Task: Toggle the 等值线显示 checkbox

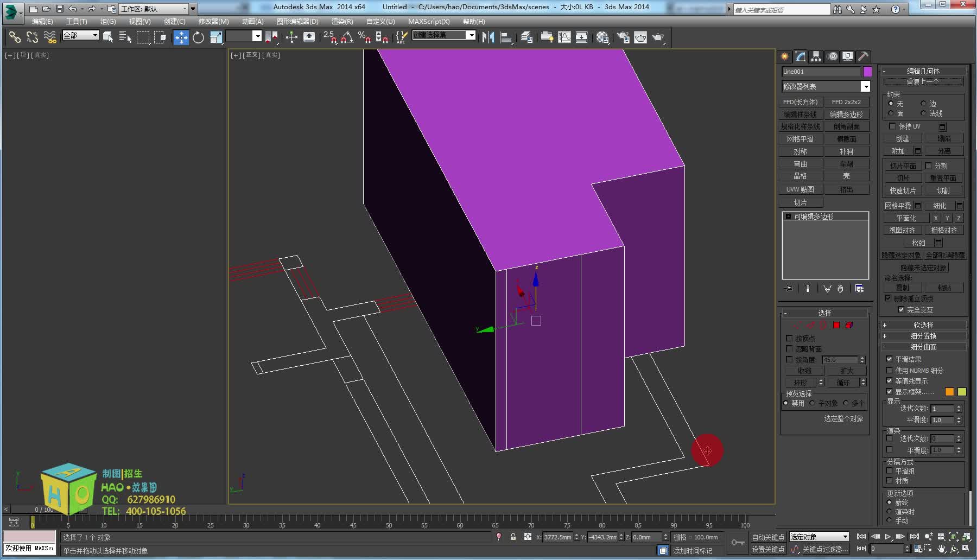Action: click(889, 381)
